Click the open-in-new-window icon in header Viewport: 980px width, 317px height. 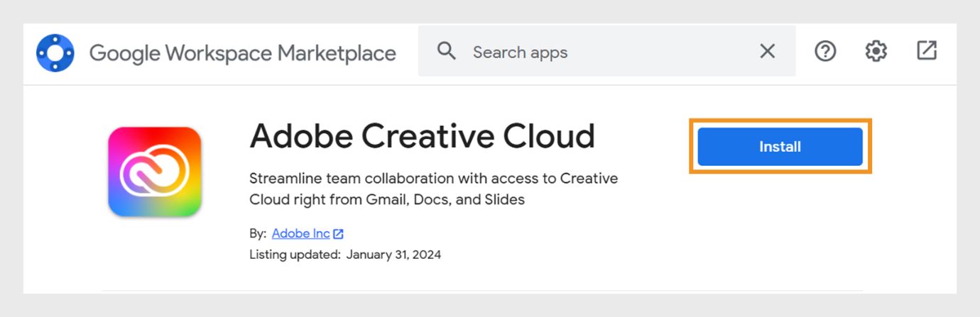pyautogui.click(x=927, y=50)
